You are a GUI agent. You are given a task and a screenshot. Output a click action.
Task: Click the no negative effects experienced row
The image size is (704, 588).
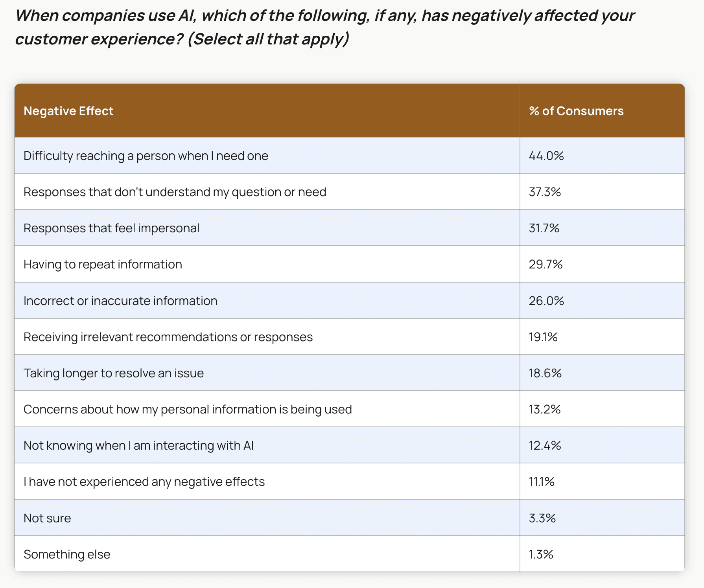(x=350, y=481)
